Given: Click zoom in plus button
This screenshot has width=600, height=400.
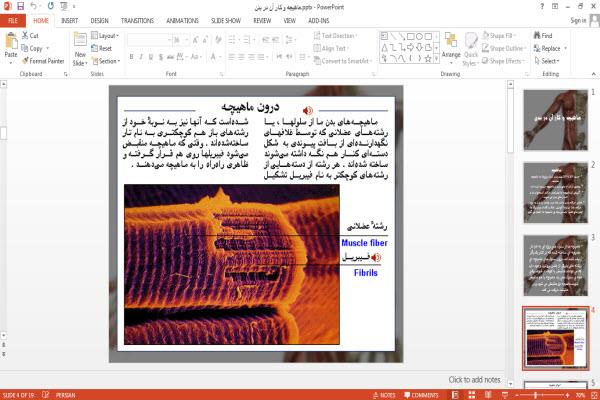Looking at the screenshot, I should (567, 395).
